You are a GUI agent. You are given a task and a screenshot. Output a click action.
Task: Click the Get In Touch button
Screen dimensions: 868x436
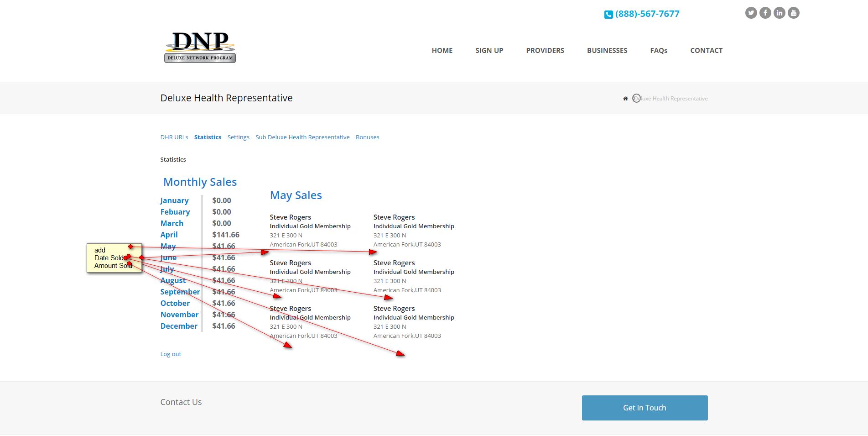(x=645, y=408)
